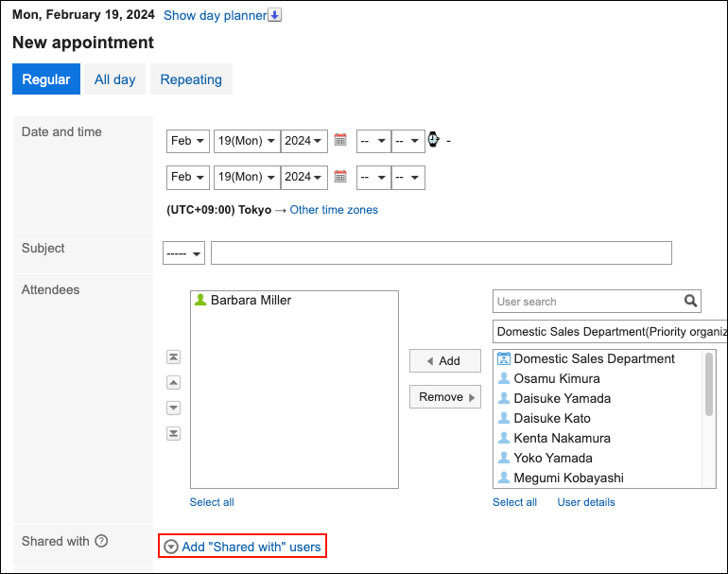Click the circled arrow icon before Add Shared with users
This screenshot has height=574, width=728.
pyautogui.click(x=171, y=547)
